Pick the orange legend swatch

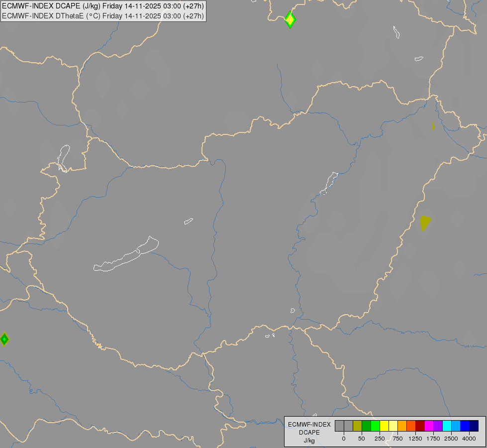(x=402, y=426)
